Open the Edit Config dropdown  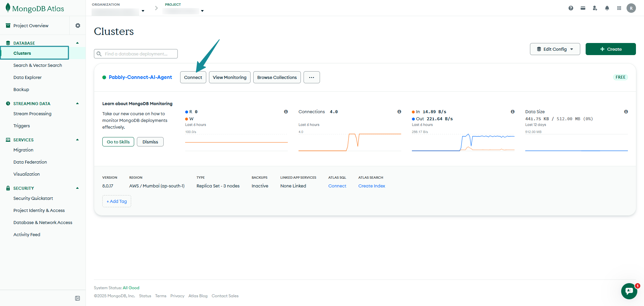click(x=555, y=49)
